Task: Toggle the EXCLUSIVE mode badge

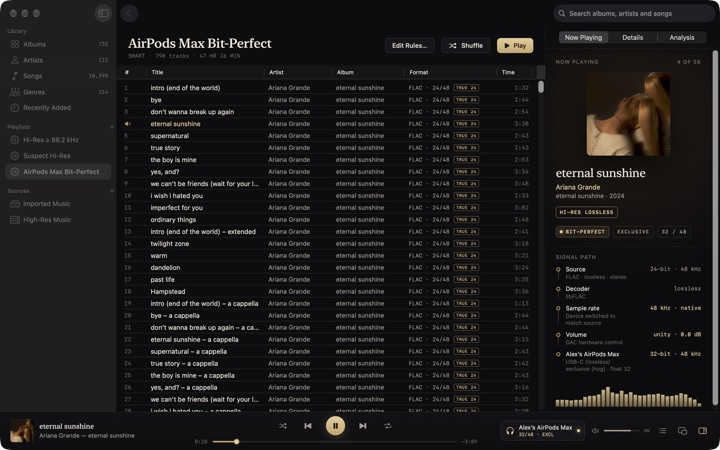Action: [x=633, y=232]
